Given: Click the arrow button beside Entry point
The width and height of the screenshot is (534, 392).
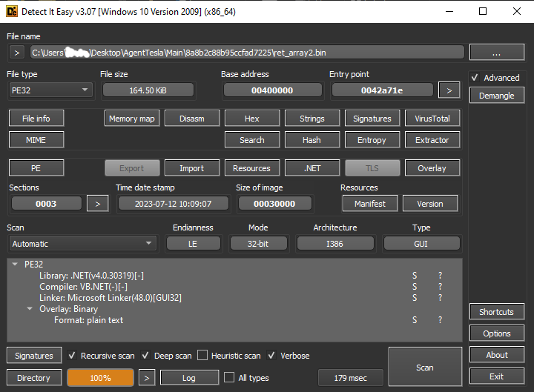Looking at the screenshot, I should [x=449, y=90].
